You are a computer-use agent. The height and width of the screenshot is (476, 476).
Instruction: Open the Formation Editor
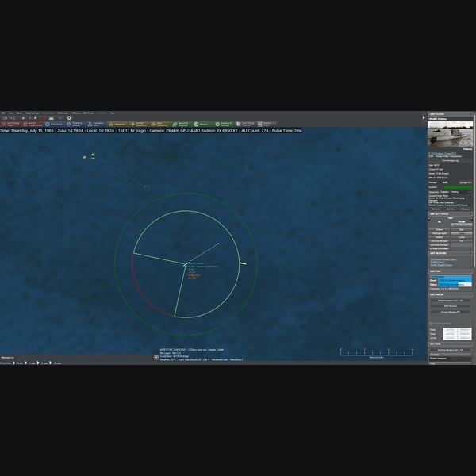96,125
